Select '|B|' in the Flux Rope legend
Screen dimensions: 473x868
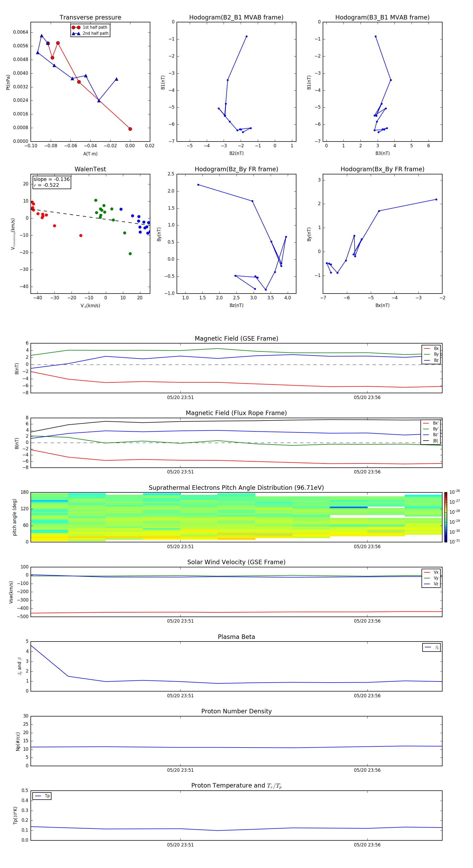[x=431, y=441]
